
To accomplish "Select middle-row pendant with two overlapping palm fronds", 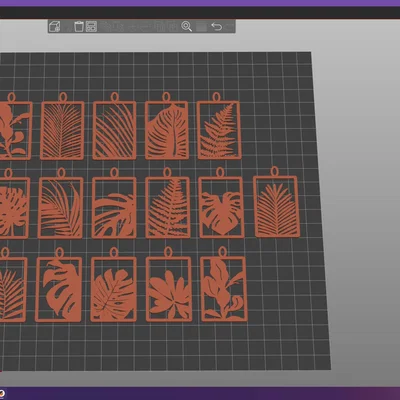I will tap(61, 203).
